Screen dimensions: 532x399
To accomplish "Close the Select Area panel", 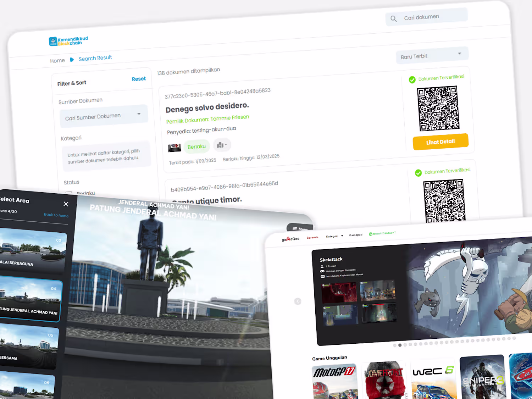I will tap(66, 204).
